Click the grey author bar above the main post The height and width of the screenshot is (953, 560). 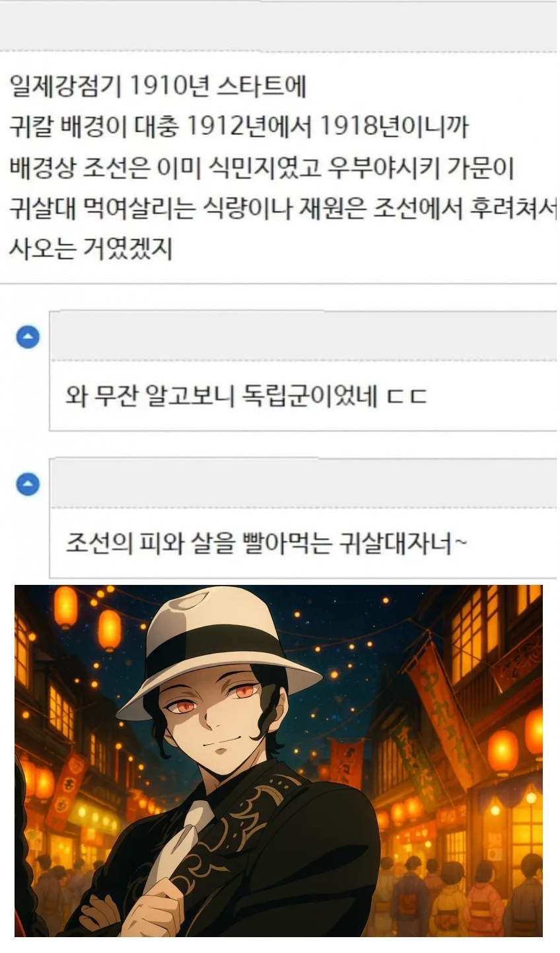[x=279, y=26]
